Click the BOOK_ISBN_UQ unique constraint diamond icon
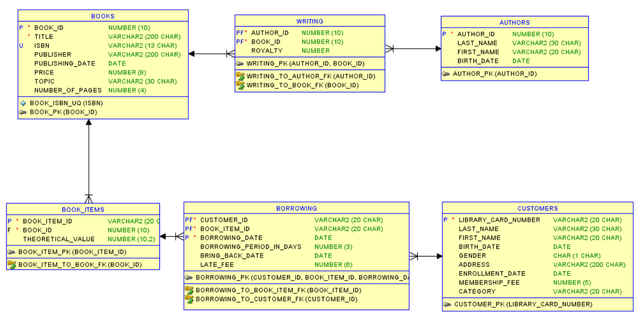The width and height of the screenshot is (644, 324). pos(23,103)
